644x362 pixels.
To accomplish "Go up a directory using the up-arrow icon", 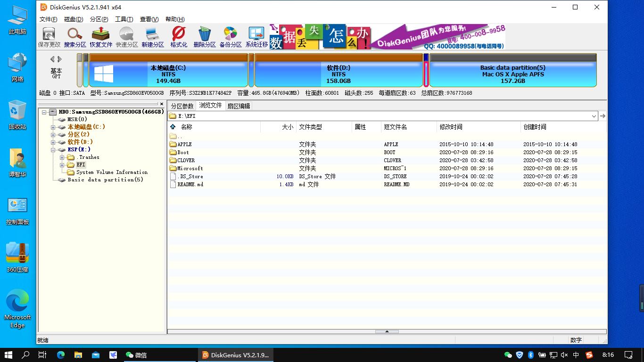I will [173, 127].
